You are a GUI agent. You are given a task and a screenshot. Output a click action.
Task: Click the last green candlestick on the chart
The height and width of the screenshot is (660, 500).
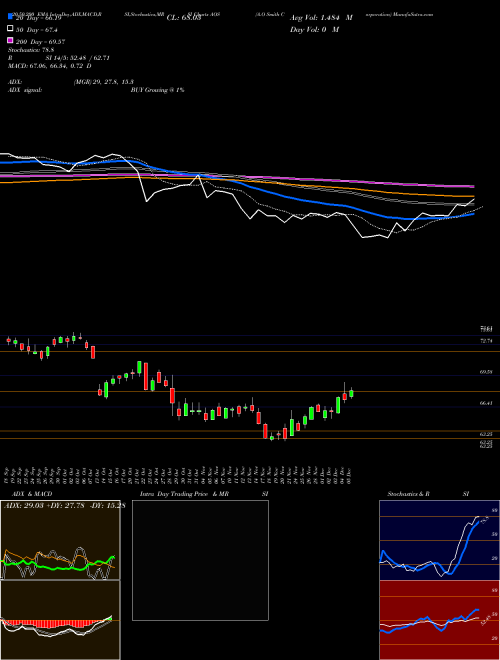click(351, 393)
